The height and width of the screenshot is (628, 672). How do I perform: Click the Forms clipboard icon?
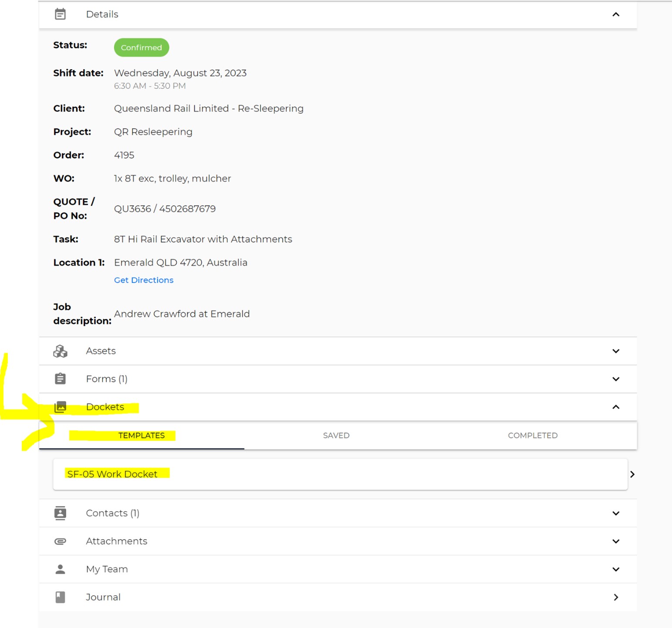[60, 379]
